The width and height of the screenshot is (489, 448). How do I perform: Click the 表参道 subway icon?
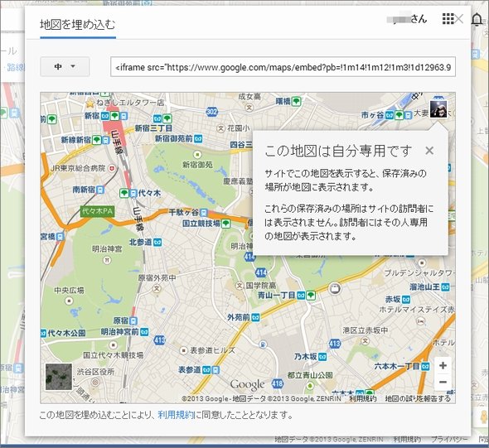[x=206, y=370]
